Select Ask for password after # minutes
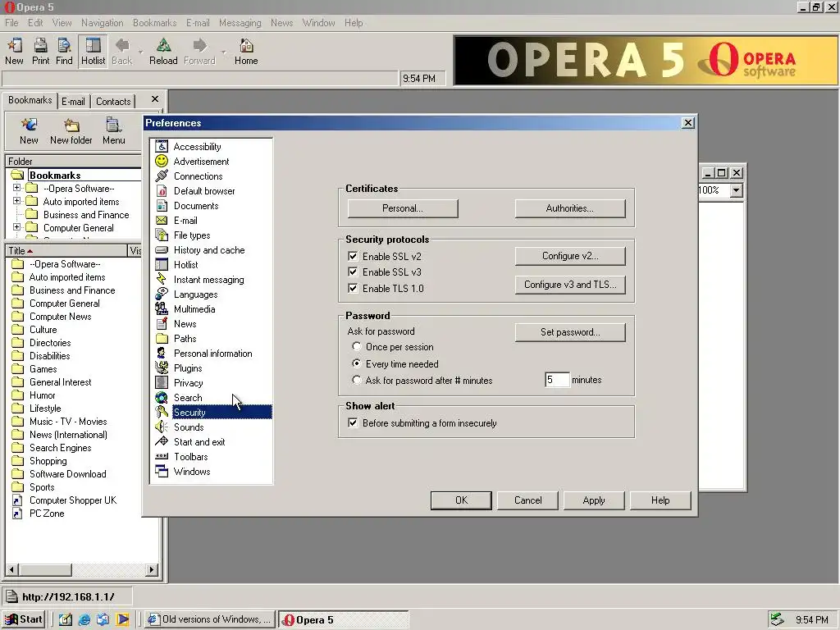 pos(356,380)
